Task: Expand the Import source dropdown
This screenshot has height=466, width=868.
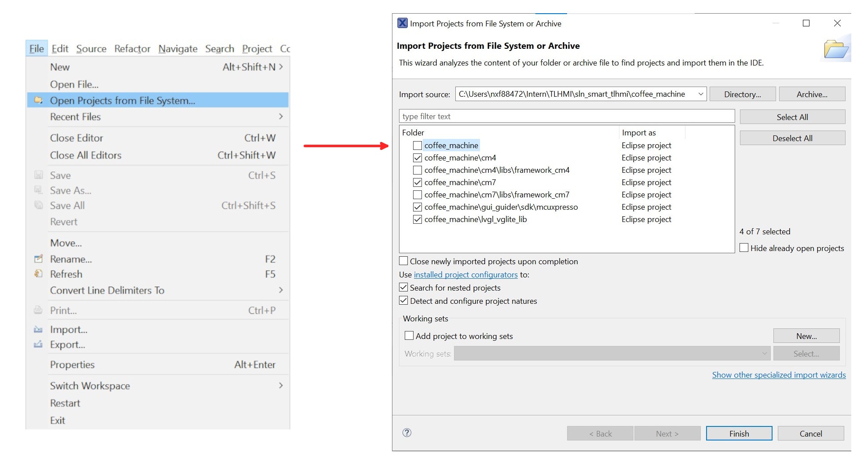Action: (700, 94)
